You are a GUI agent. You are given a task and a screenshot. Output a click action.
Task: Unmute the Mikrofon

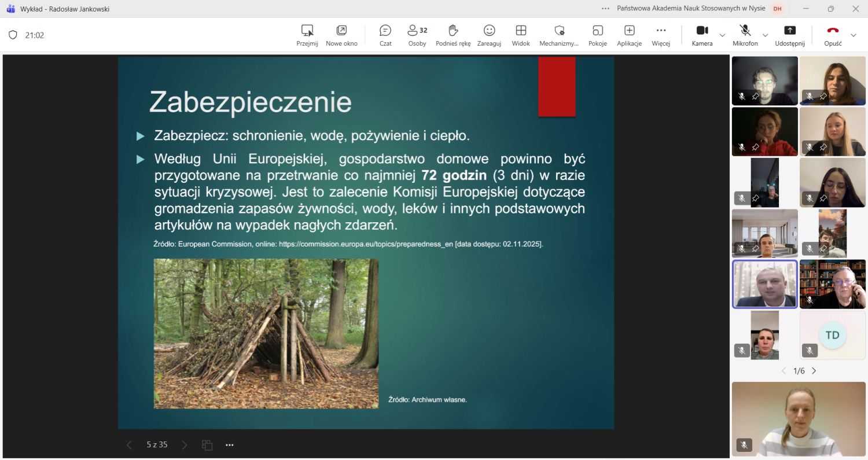pyautogui.click(x=745, y=35)
